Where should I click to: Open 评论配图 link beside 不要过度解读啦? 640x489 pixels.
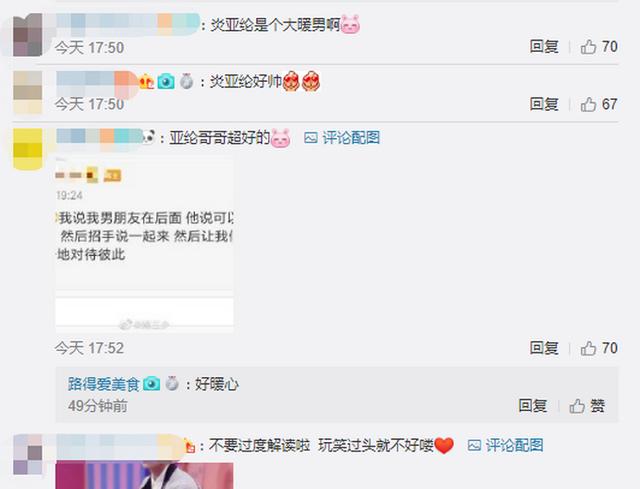click(x=505, y=445)
